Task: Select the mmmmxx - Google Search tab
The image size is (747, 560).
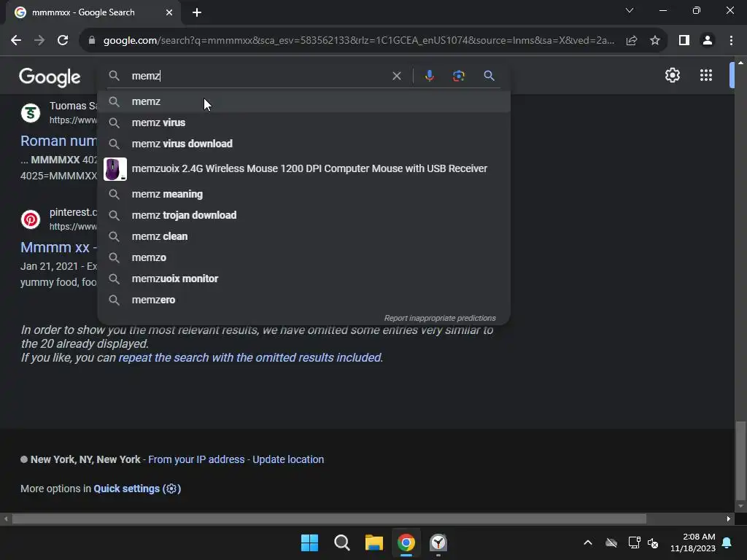Action: click(93, 12)
